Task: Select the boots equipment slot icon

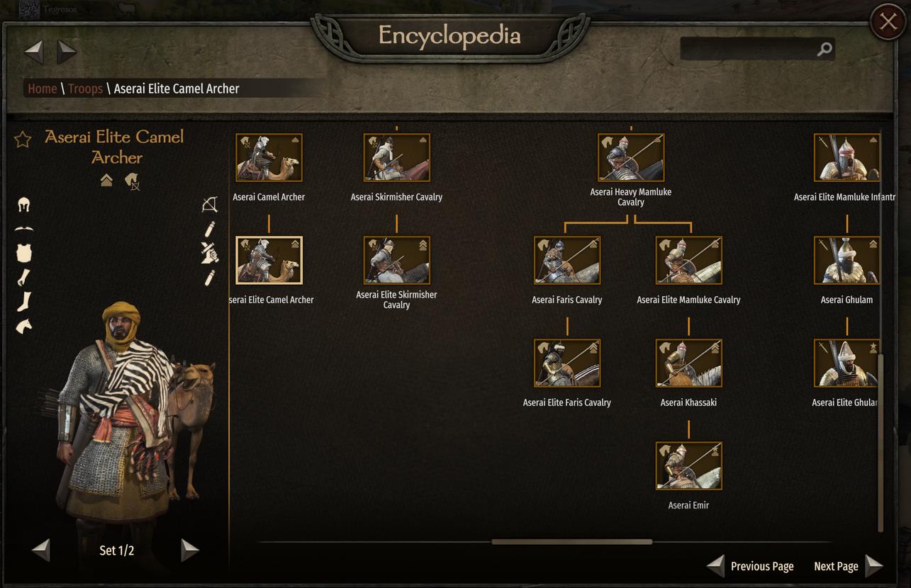Action: point(24,301)
